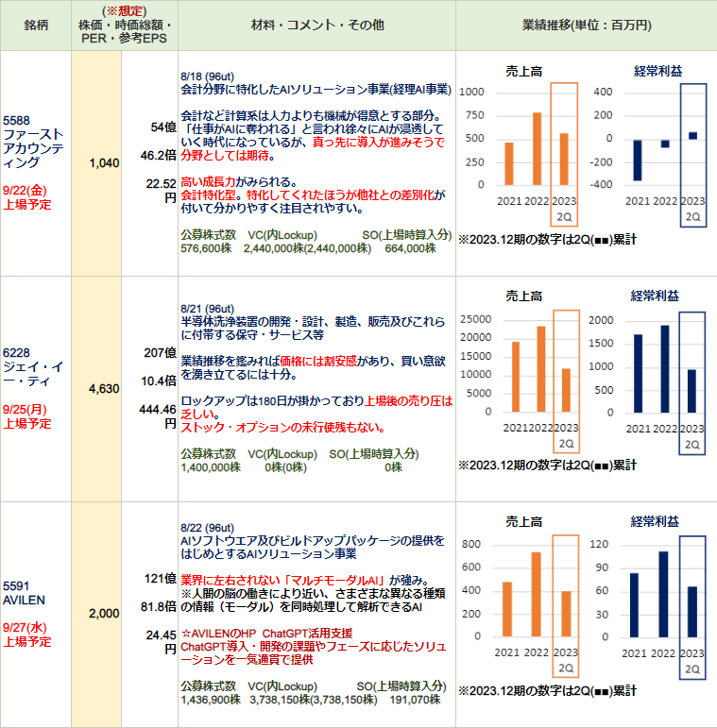The height and width of the screenshot is (728, 717).
Task: Click the market cap value 207億
Action: tap(161, 353)
